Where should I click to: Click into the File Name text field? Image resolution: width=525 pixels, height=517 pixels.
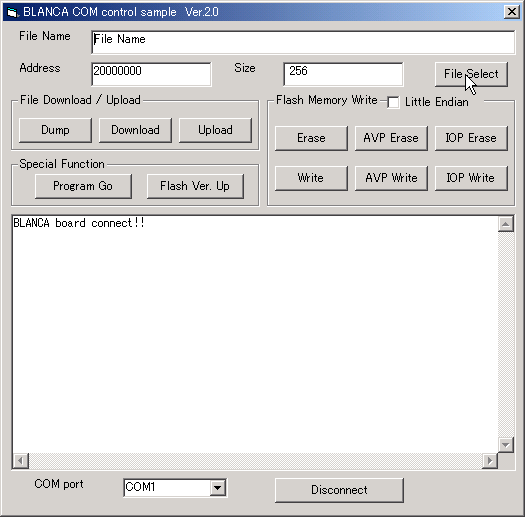click(303, 42)
